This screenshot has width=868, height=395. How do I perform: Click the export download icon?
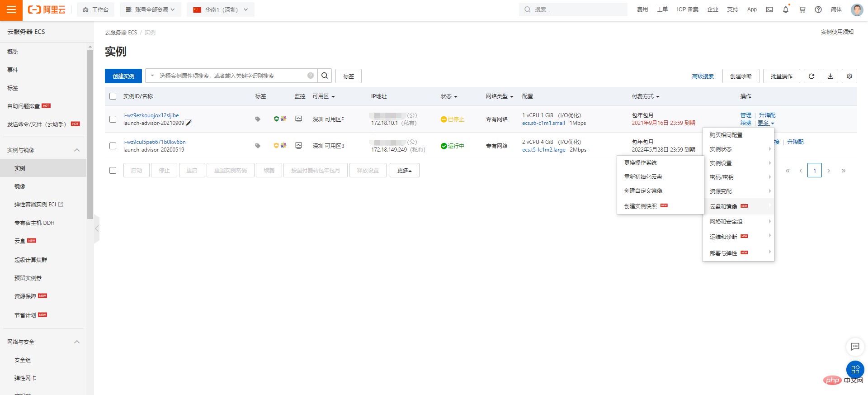(830, 76)
